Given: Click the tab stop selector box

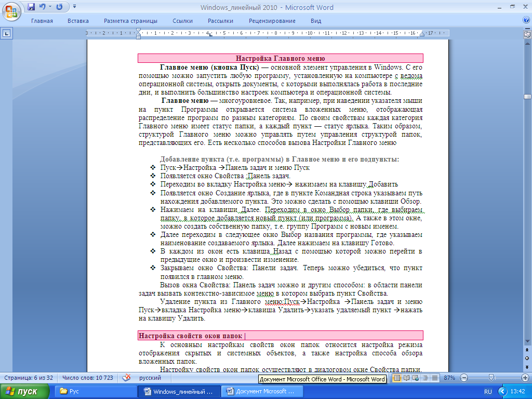Looking at the screenshot, I should point(7,34).
